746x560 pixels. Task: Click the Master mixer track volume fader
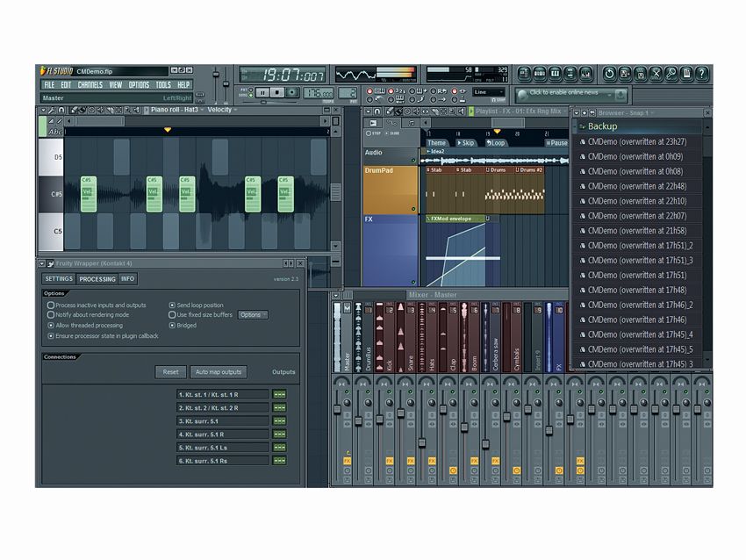click(337, 410)
